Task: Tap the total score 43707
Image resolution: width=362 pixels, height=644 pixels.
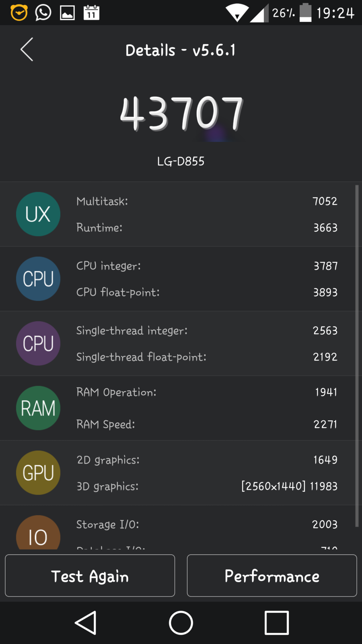Action: 181,114
